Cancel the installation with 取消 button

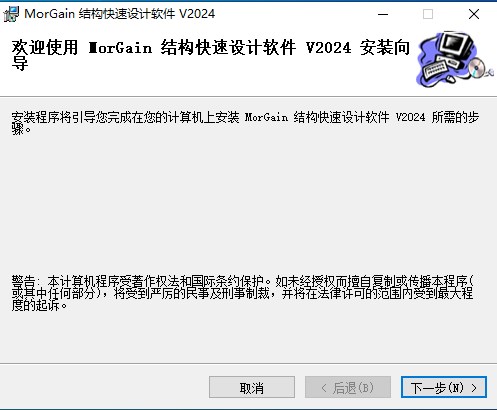pos(252,387)
